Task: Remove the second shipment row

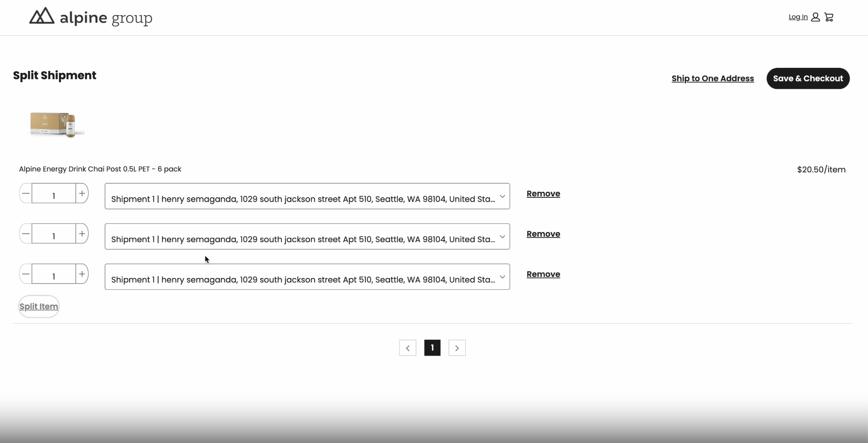Action: pos(543,234)
